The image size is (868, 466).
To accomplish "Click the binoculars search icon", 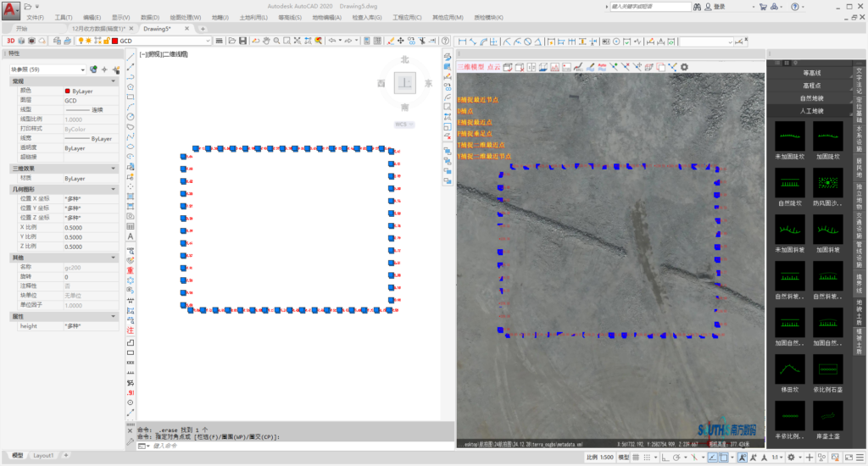I will [699, 6].
